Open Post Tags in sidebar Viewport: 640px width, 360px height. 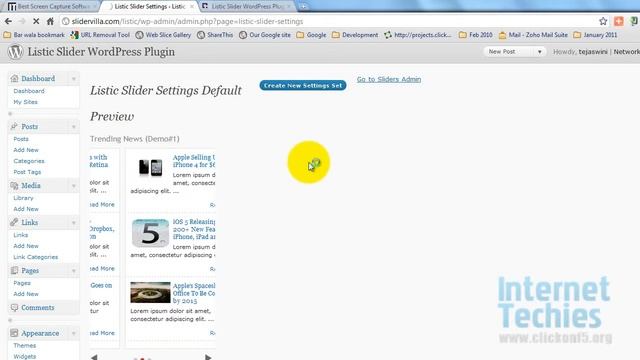[27, 172]
